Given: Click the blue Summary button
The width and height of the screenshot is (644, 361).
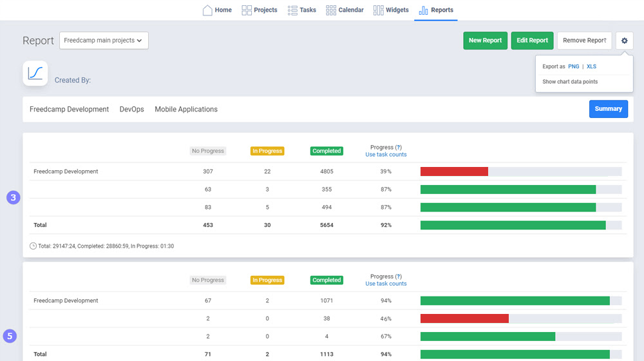Looking at the screenshot, I should point(609,109).
